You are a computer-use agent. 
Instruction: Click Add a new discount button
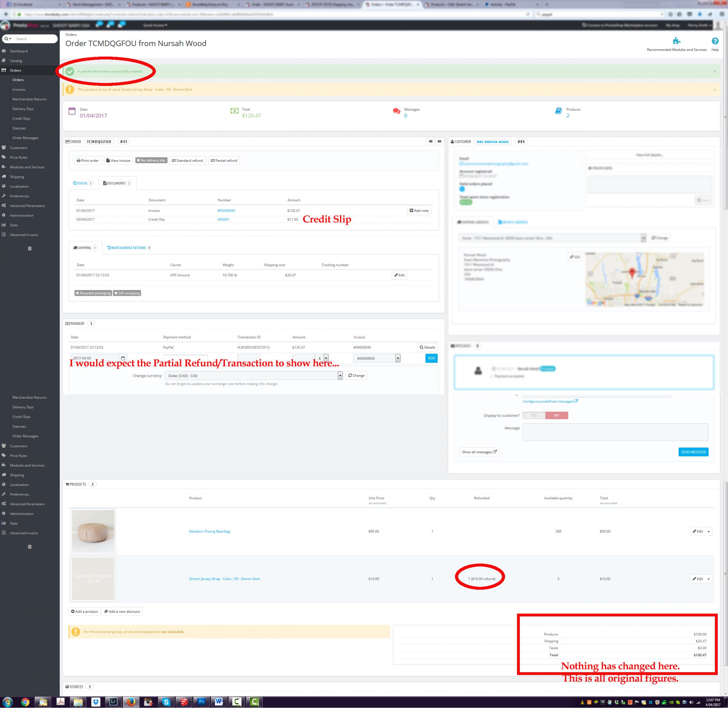pos(122,611)
